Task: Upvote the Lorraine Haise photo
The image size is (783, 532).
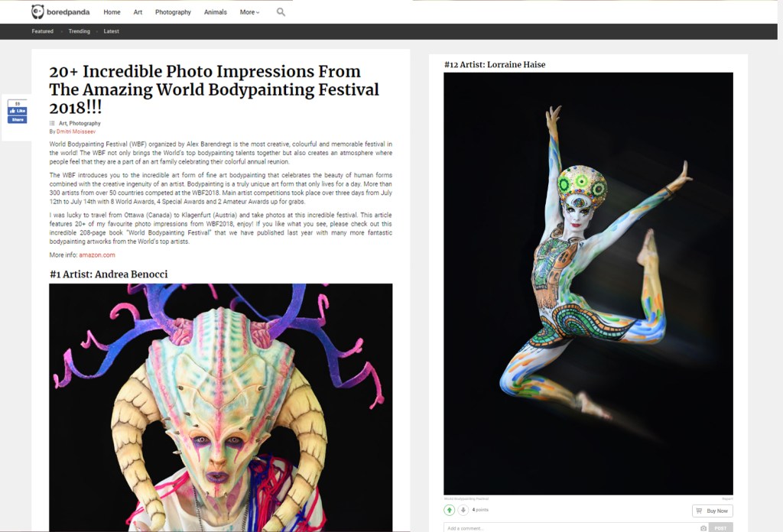Action: [x=450, y=510]
